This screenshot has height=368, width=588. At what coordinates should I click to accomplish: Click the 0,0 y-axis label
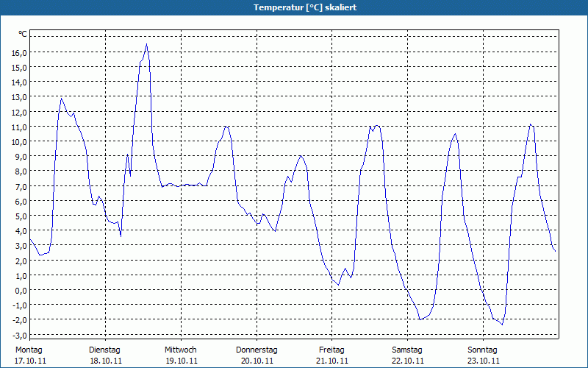21,291
